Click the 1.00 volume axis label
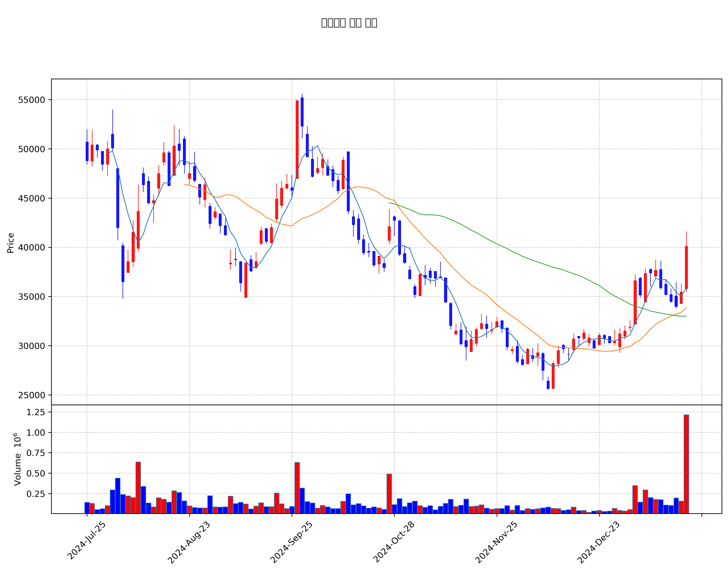728x571 pixels. click(x=36, y=433)
